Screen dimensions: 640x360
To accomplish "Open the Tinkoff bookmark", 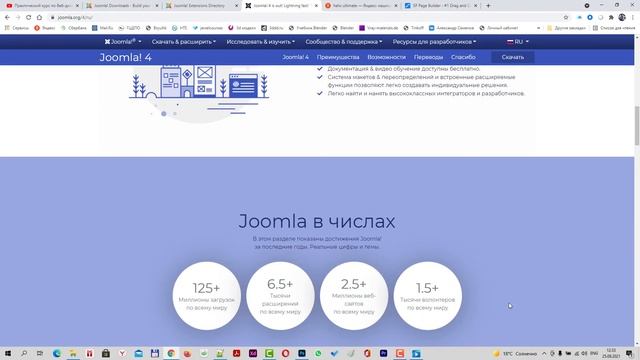I will point(413,28).
